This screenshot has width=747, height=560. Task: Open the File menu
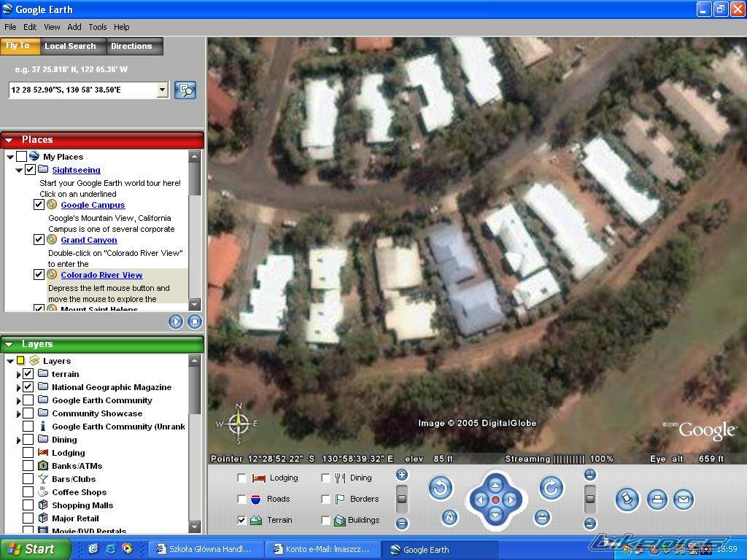pos(10,27)
